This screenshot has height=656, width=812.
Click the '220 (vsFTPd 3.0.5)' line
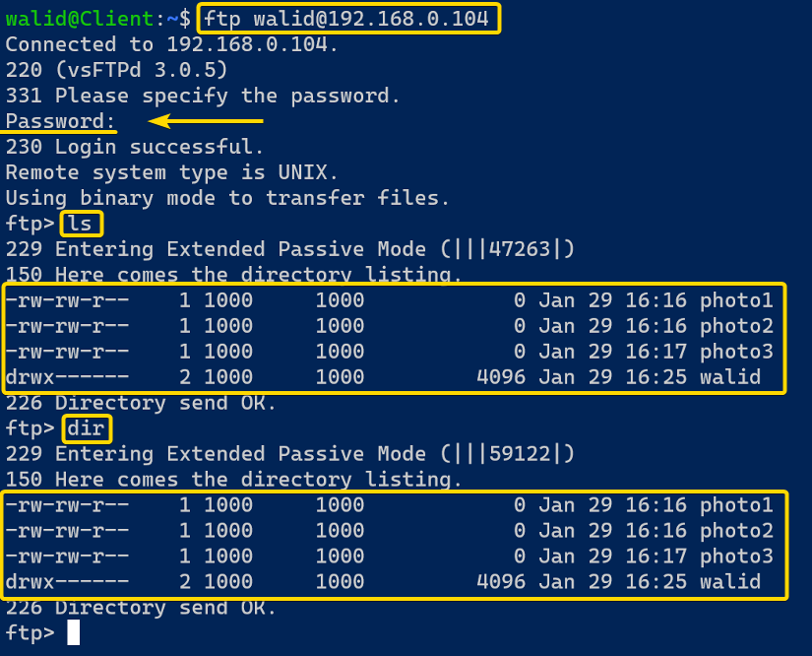coord(116,70)
